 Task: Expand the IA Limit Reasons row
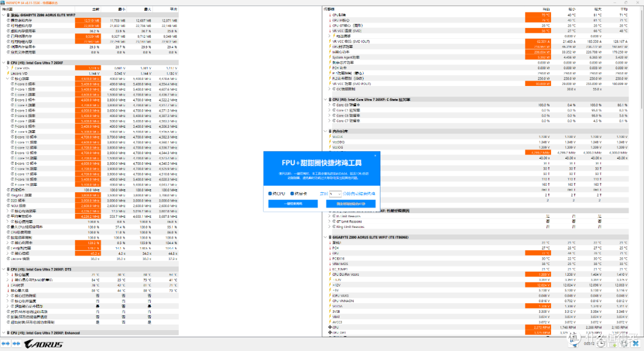(x=329, y=216)
